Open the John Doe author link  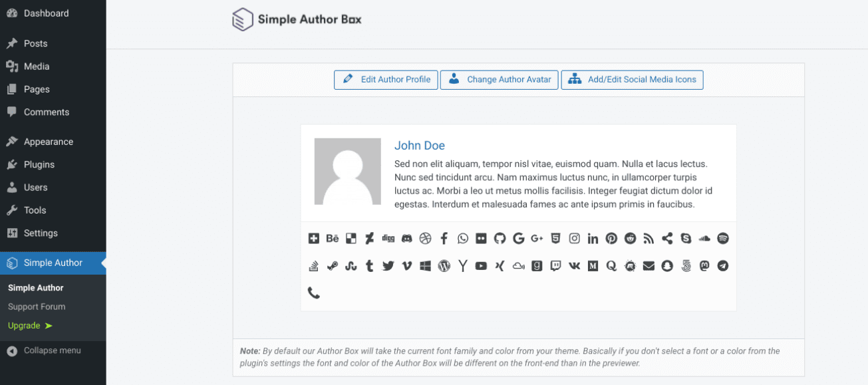point(420,145)
